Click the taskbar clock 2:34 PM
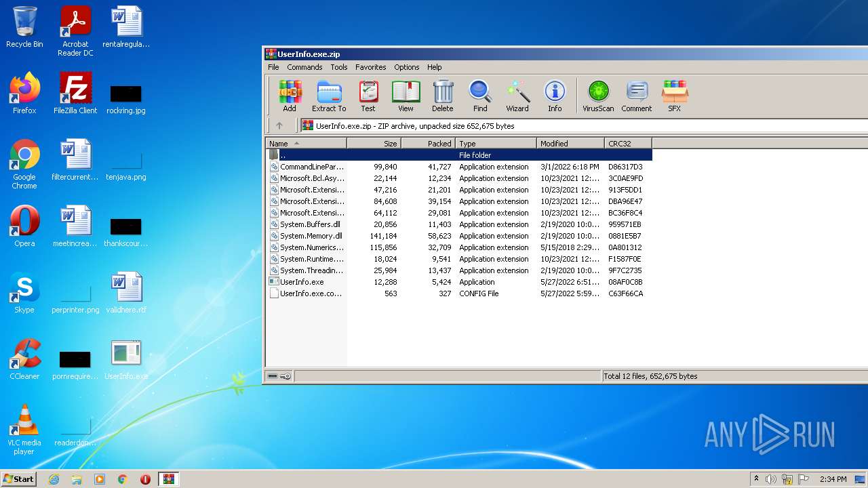 click(833, 479)
